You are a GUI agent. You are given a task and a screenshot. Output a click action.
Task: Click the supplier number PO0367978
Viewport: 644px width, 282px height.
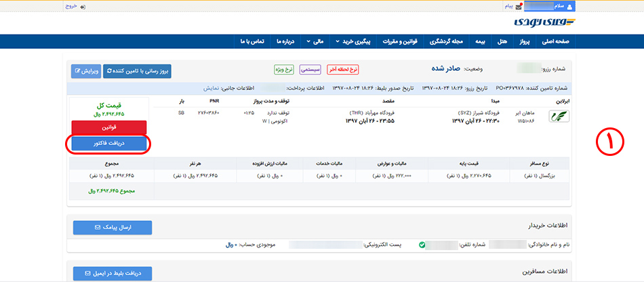pyautogui.click(x=508, y=88)
